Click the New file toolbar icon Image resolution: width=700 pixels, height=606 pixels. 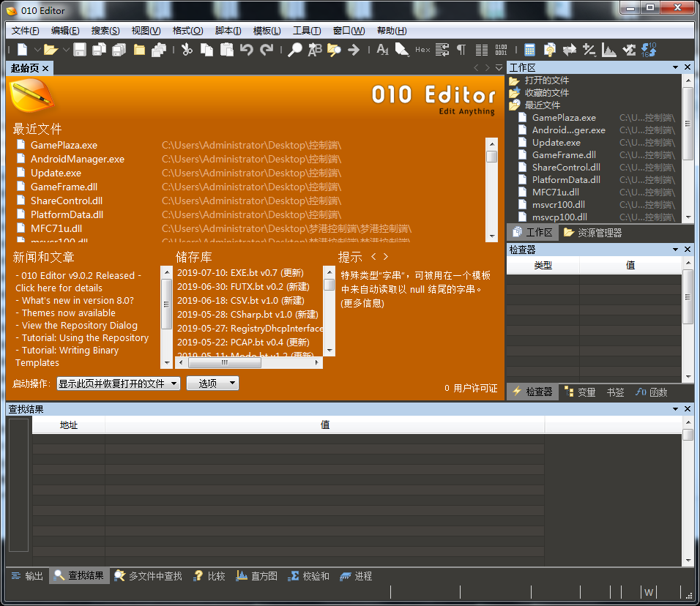(x=22, y=50)
